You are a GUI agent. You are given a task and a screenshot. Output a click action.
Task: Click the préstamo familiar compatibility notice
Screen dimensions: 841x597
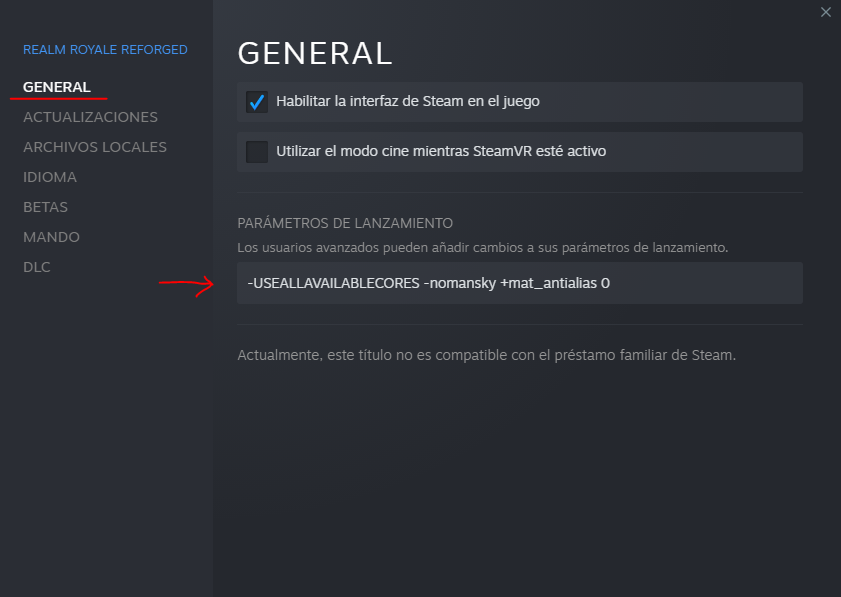coord(486,355)
